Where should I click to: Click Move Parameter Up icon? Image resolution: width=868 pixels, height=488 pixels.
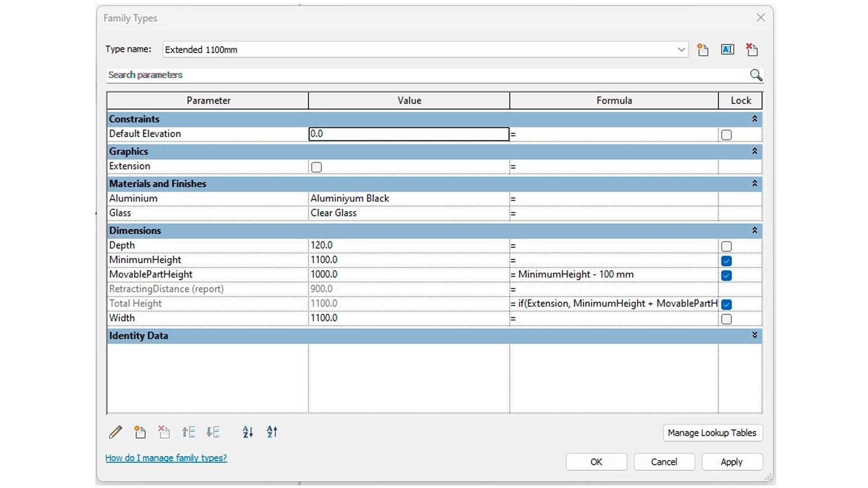[x=189, y=432]
